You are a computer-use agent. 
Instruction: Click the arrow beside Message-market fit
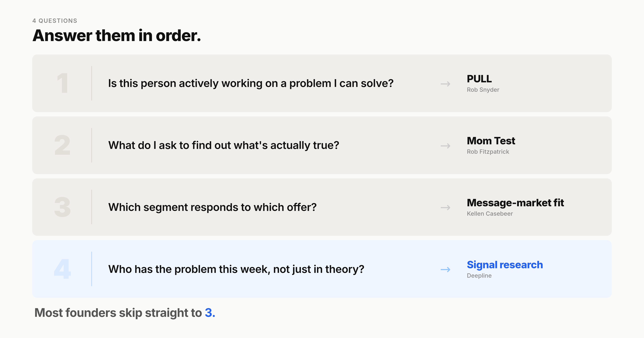pyautogui.click(x=445, y=207)
